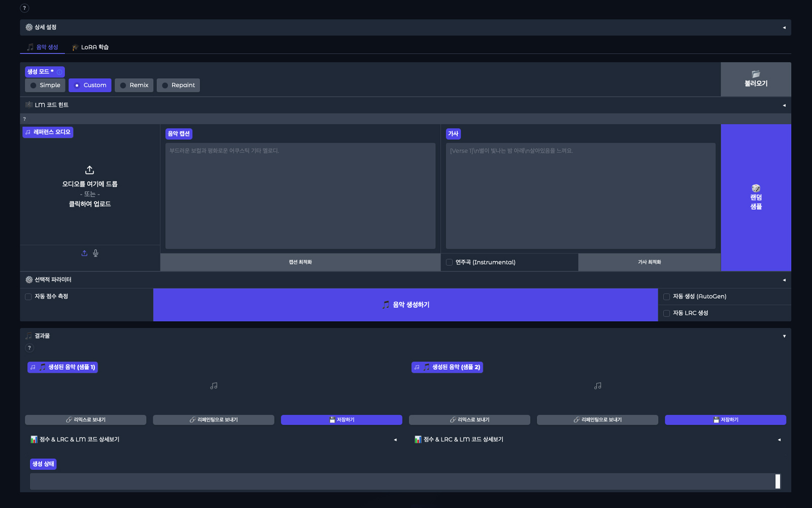
Task: Click the 캡션 최적화 button
Action: pyautogui.click(x=300, y=262)
